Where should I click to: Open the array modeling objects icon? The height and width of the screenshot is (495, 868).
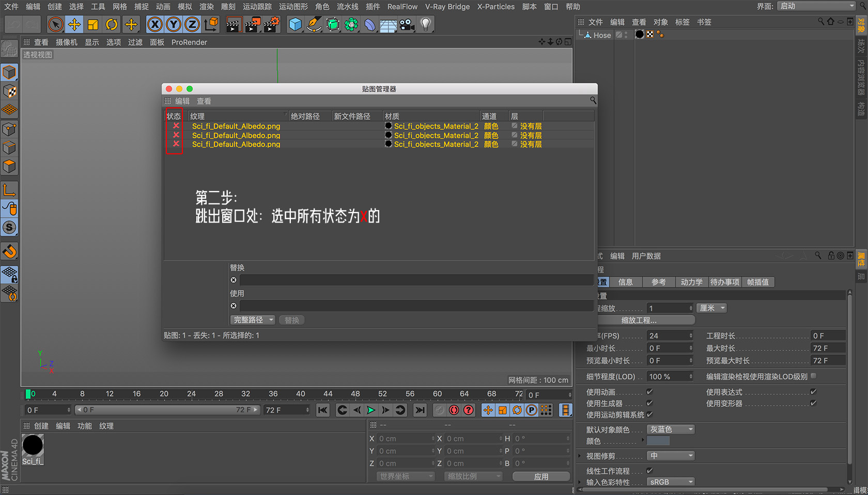(x=351, y=24)
